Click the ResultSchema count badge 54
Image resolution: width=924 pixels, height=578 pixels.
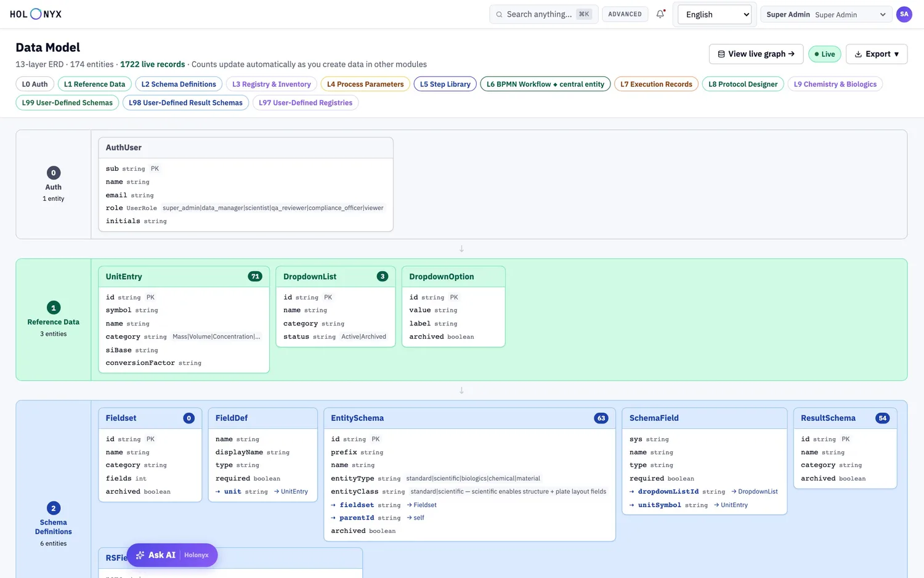pyautogui.click(x=883, y=418)
